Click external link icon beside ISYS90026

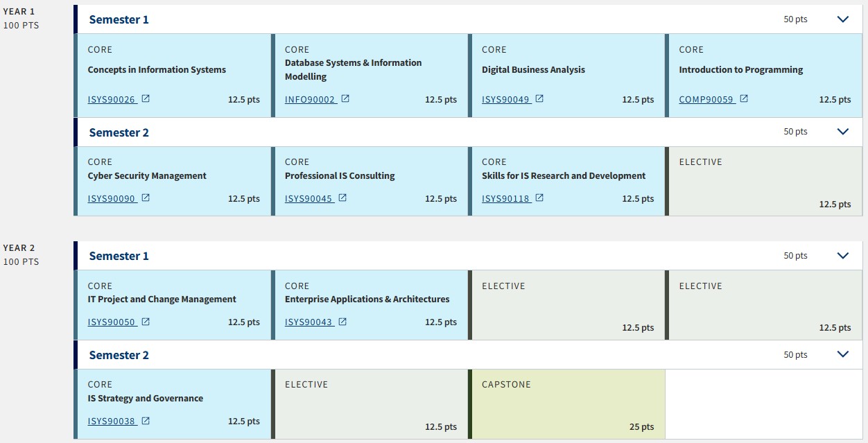[x=146, y=99]
